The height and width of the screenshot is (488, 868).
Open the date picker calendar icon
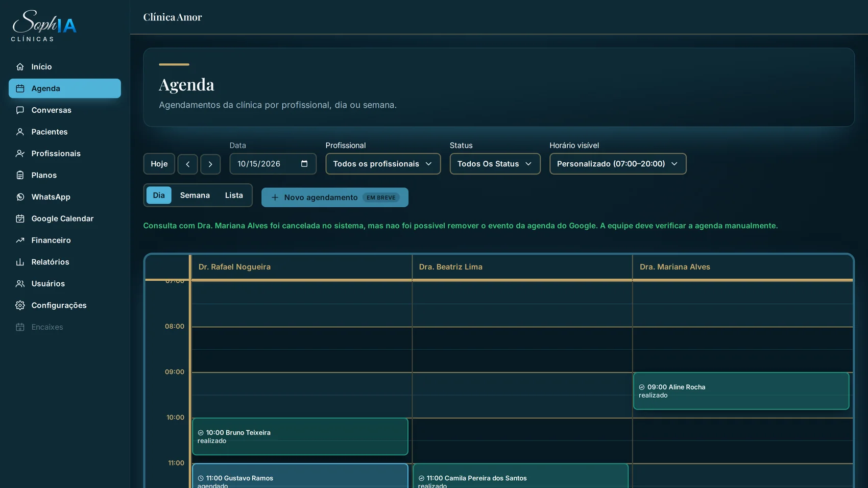[x=304, y=164]
